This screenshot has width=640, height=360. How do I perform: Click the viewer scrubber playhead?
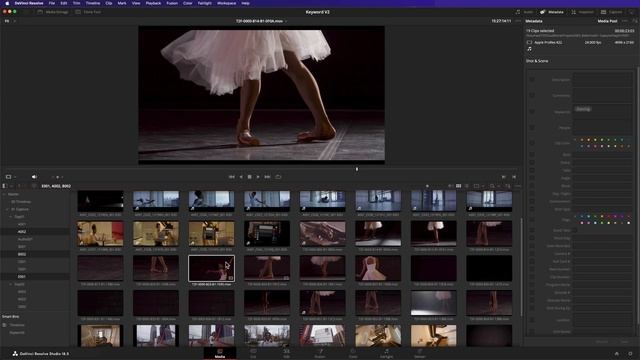(x=357, y=169)
